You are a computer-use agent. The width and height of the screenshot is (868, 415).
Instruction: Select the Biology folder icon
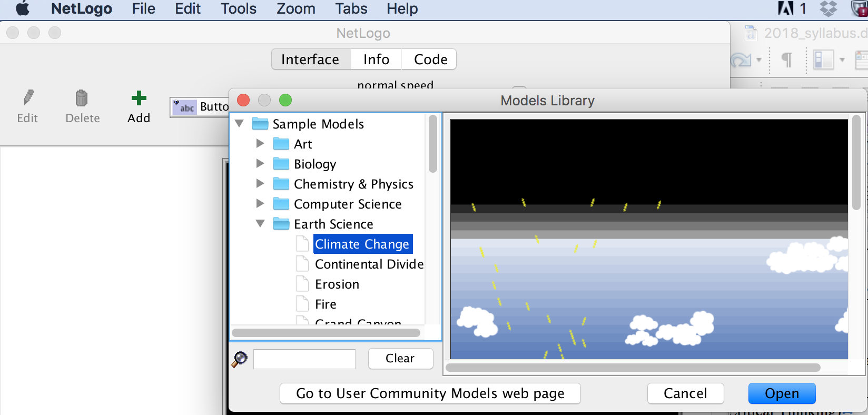pos(281,164)
